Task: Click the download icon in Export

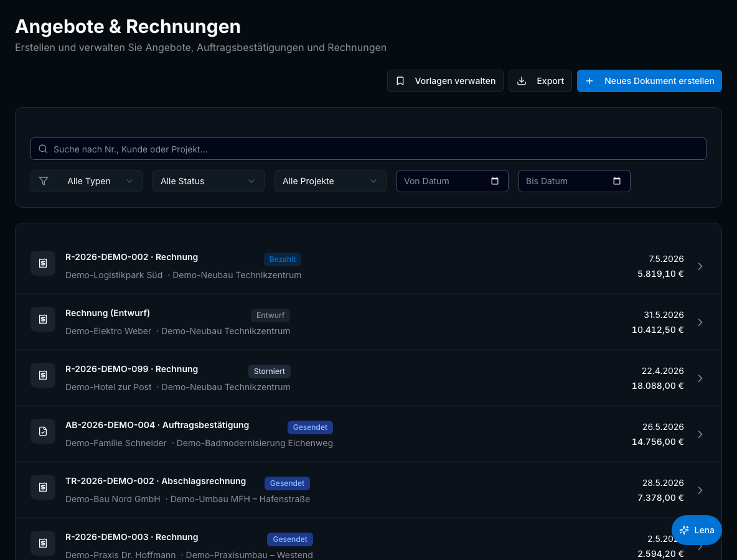Action: tap(521, 81)
